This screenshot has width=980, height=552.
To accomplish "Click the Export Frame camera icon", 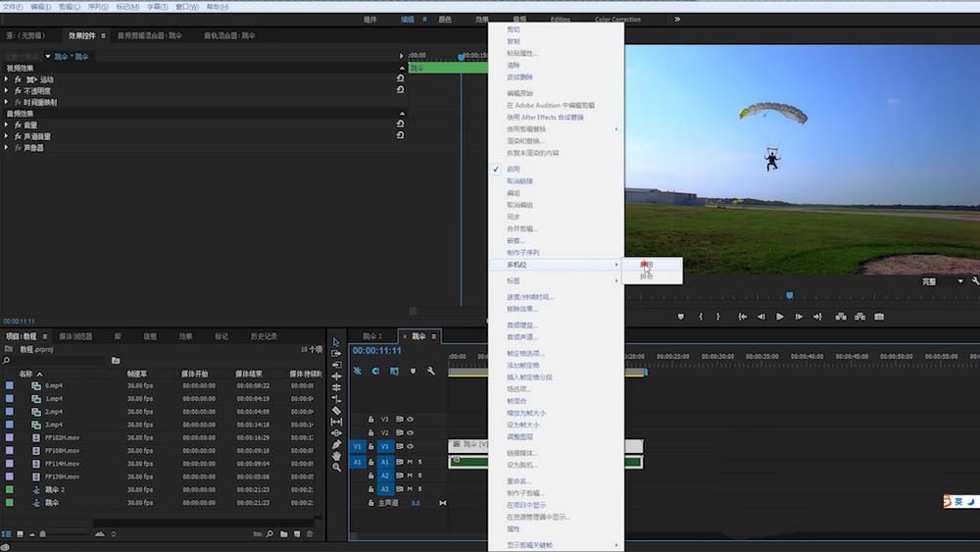I will click(879, 317).
